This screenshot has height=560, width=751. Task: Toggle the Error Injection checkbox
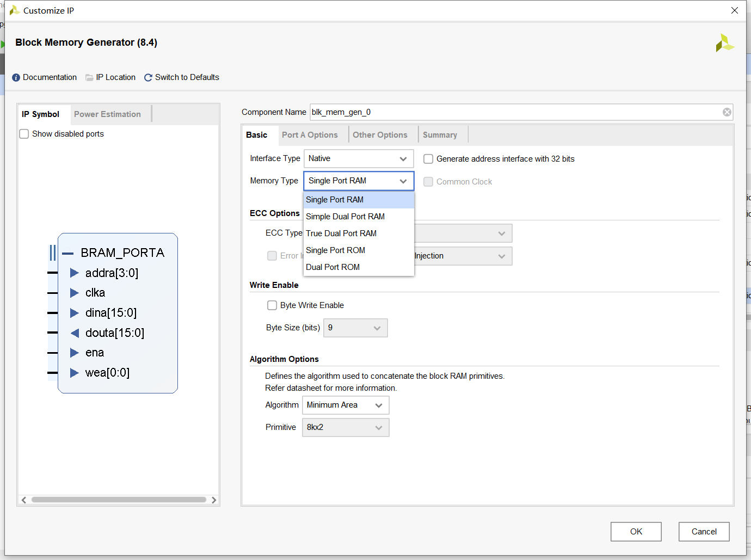point(272,256)
